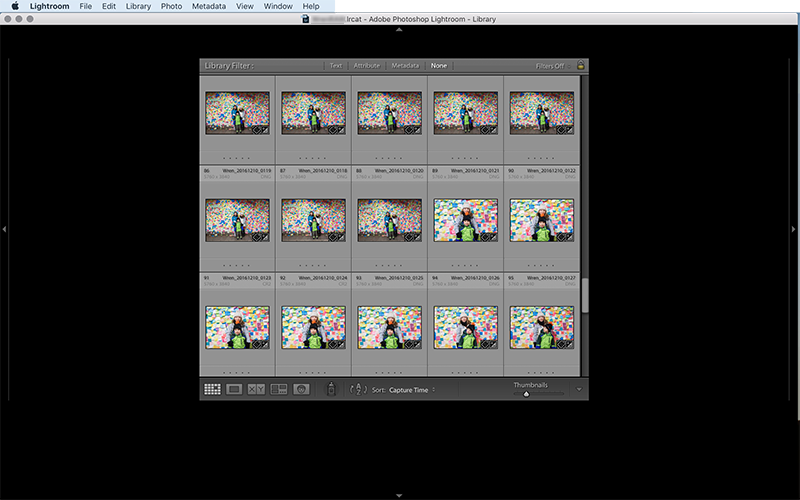Show the top Module Picker panel arrow

[x=399, y=30]
